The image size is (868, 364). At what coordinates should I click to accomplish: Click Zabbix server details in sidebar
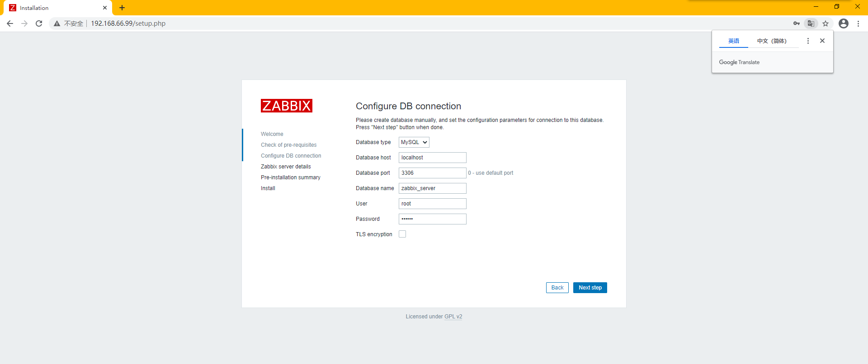coord(286,167)
